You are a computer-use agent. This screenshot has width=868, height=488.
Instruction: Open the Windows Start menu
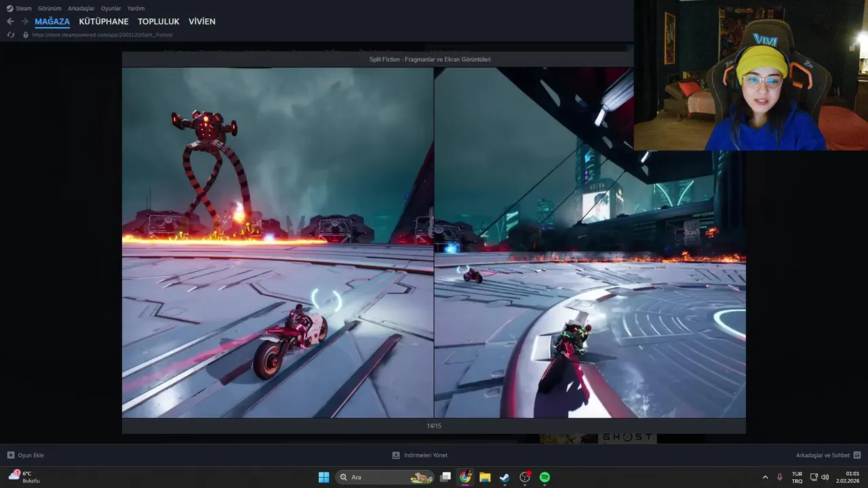[x=324, y=477]
